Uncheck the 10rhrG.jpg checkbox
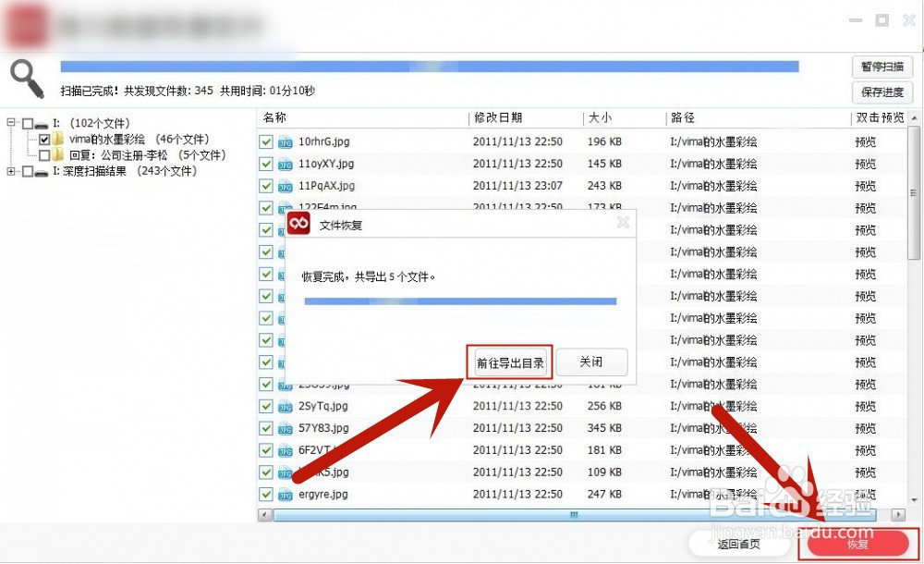 tap(265, 141)
